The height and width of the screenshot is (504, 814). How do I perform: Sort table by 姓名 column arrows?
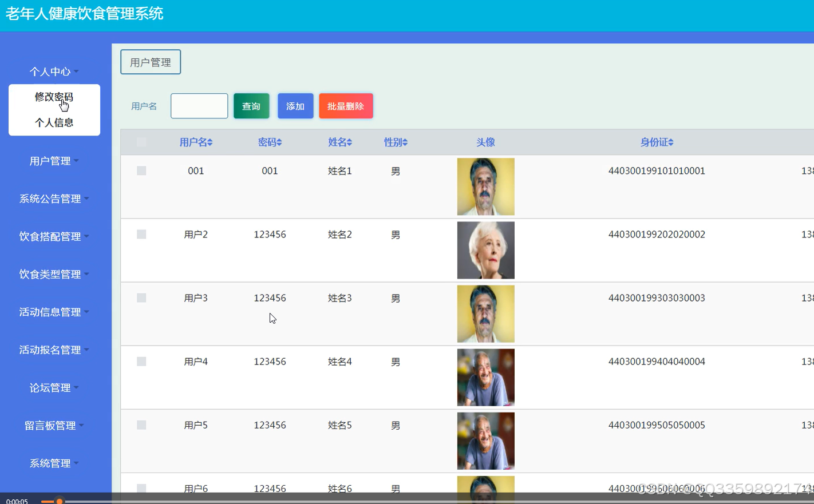pyautogui.click(x=349, y=142)
